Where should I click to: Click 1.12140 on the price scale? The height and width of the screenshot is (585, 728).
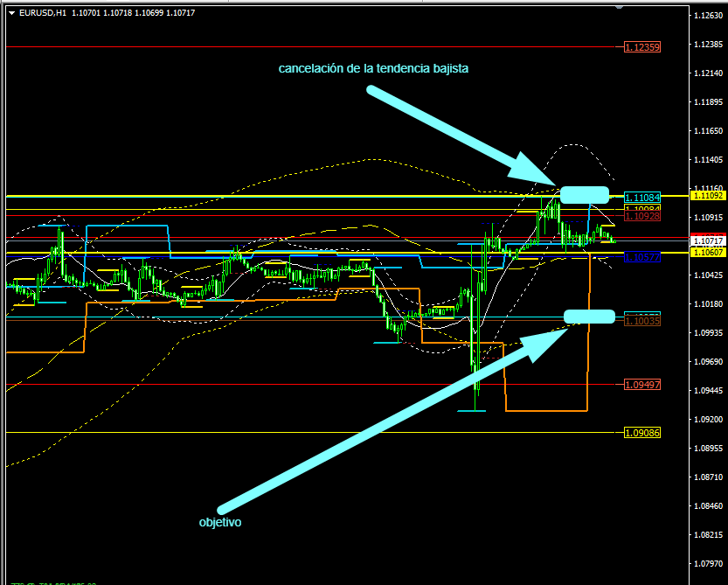point(709,73)
